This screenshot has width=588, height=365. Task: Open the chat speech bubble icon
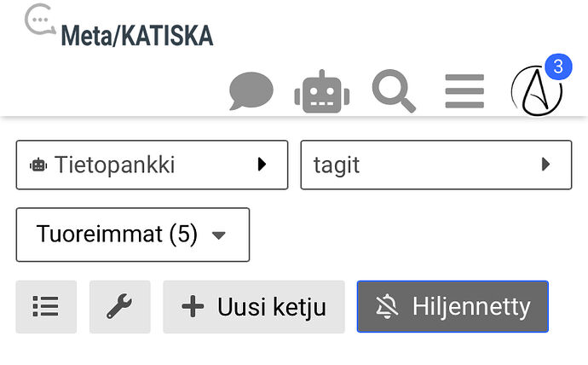(251, 91)
